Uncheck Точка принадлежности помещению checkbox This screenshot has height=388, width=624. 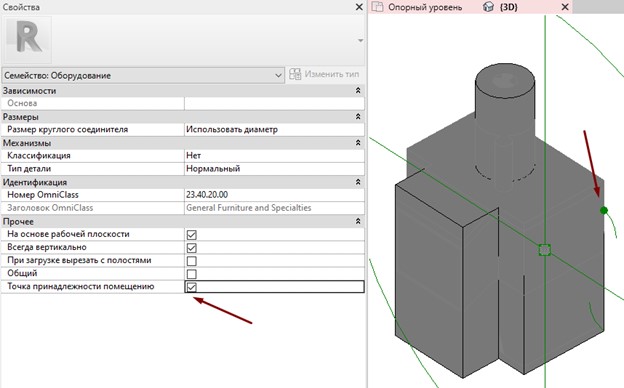[191, 287]
